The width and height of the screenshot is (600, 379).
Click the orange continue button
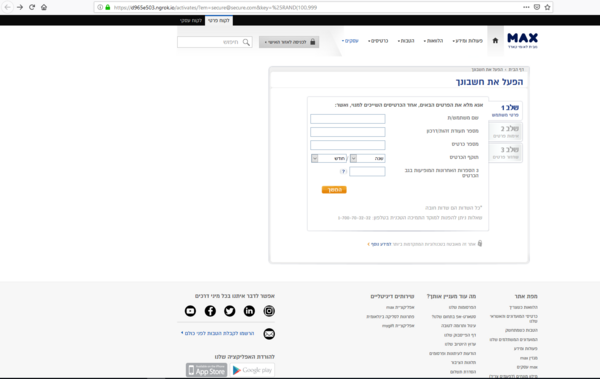point(334,190)
